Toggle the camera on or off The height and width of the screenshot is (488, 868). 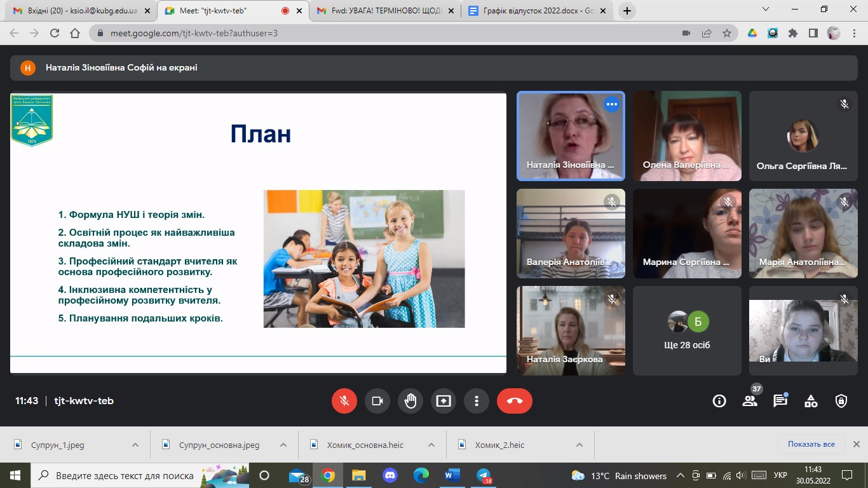pos(377,401)
